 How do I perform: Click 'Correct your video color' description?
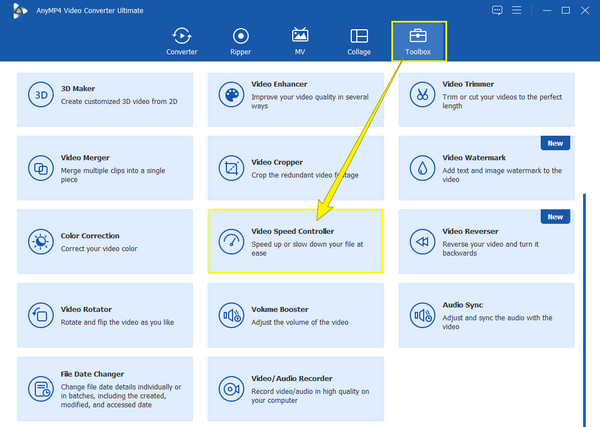pyautogui.click(x=99, y=249)
